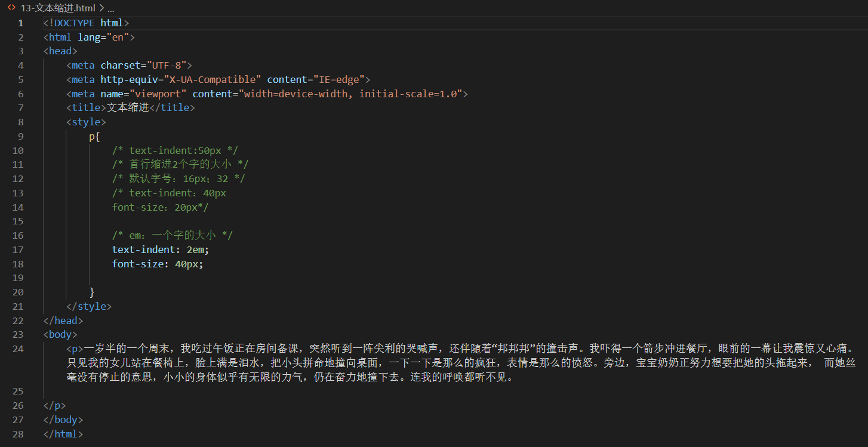Viewport: 868px width, 447px height.
Task: Click the closing </body> tag
Action: click(x=63, y=420)
